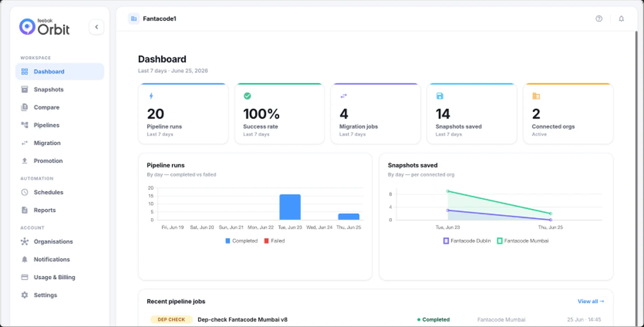644x327 pixels.
Task: Click the Completed status of the job
Action: coord(433,320)
